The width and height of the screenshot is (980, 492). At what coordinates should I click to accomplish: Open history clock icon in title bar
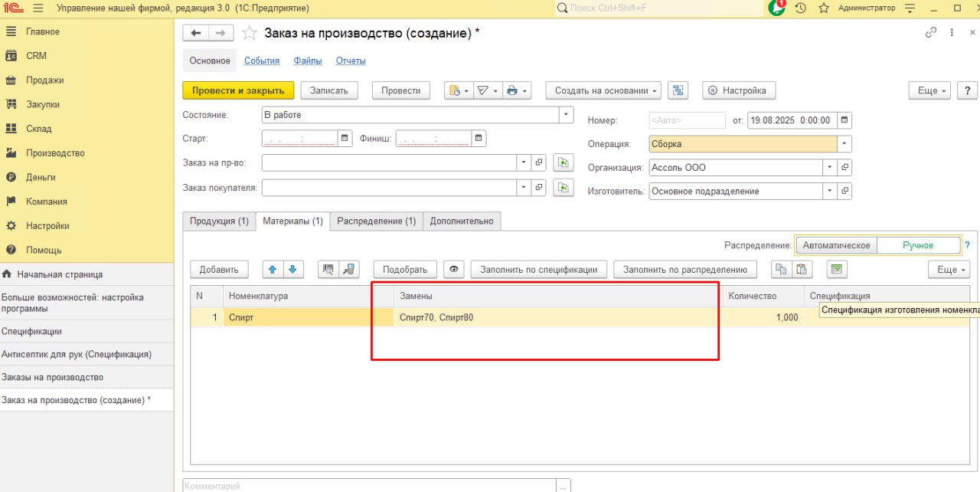[800, 8]
